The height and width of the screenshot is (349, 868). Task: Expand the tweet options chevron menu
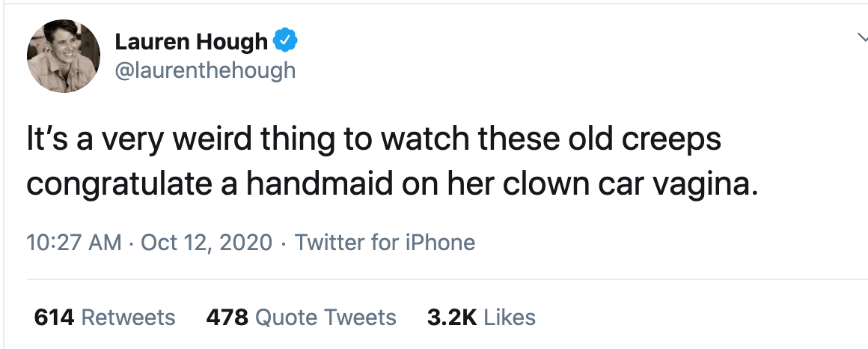[863, 37]
